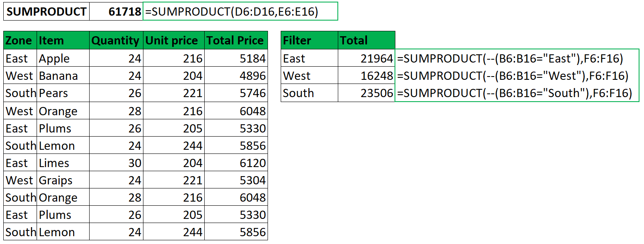Select the Limes item cell

click(x=63, y=163)
